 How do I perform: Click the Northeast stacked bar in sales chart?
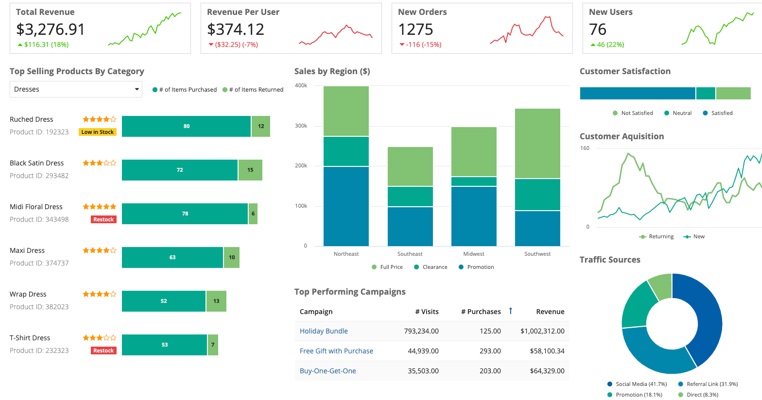pos(346,166)
